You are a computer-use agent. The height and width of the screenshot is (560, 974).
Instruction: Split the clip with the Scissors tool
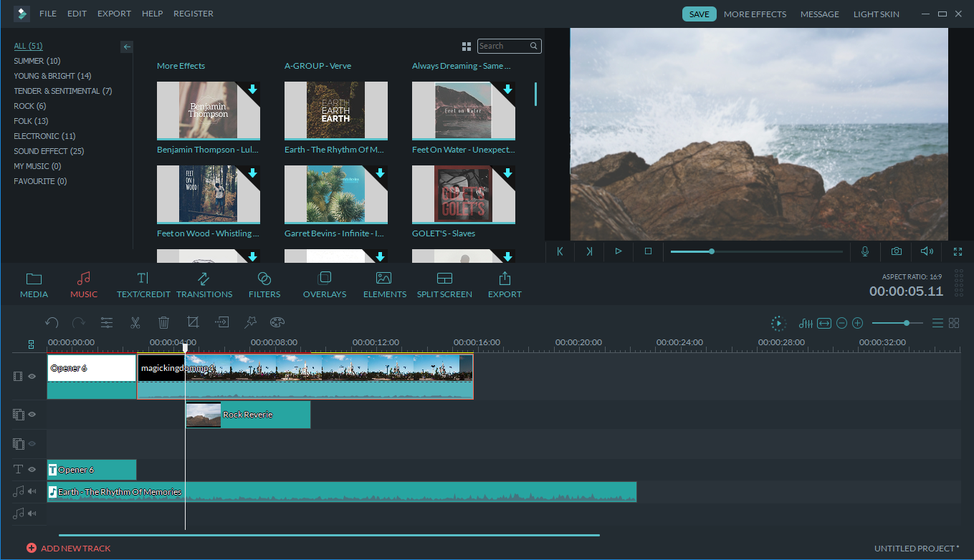coord(135,322)
